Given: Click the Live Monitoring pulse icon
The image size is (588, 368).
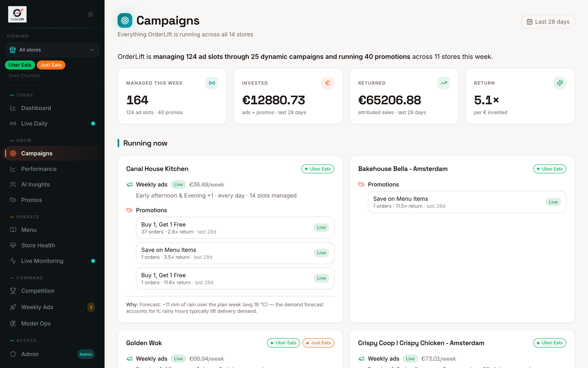Looking at the screenshot, I should [13, 261].
